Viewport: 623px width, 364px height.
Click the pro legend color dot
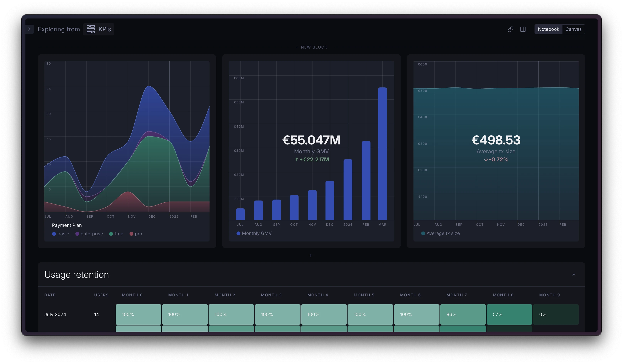tap(131, 234)
